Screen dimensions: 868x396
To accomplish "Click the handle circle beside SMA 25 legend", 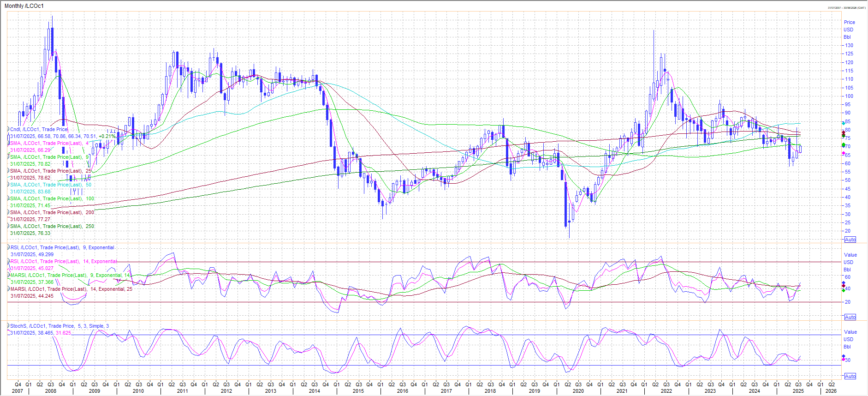I will [x=8, y=170].
